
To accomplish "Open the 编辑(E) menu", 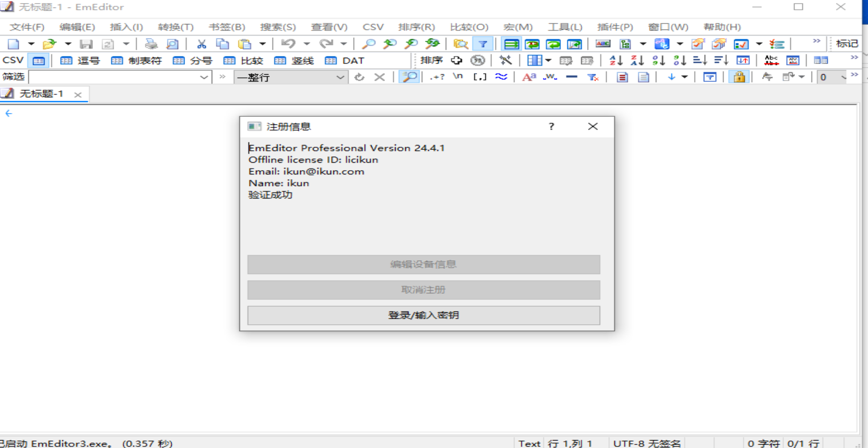I will click(77, 27).
